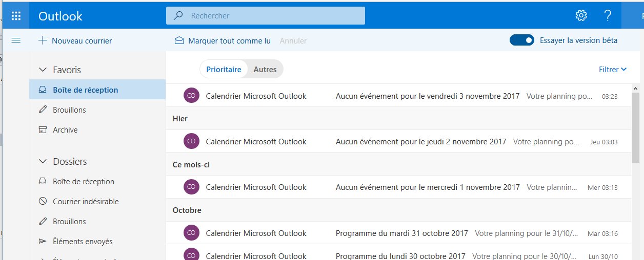Click the Annuler button
644x260 pixels.
293,40
